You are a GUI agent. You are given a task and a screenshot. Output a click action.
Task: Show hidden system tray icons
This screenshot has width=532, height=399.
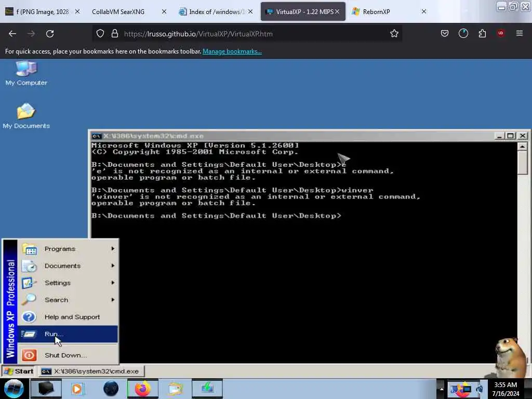coord(442,389)
